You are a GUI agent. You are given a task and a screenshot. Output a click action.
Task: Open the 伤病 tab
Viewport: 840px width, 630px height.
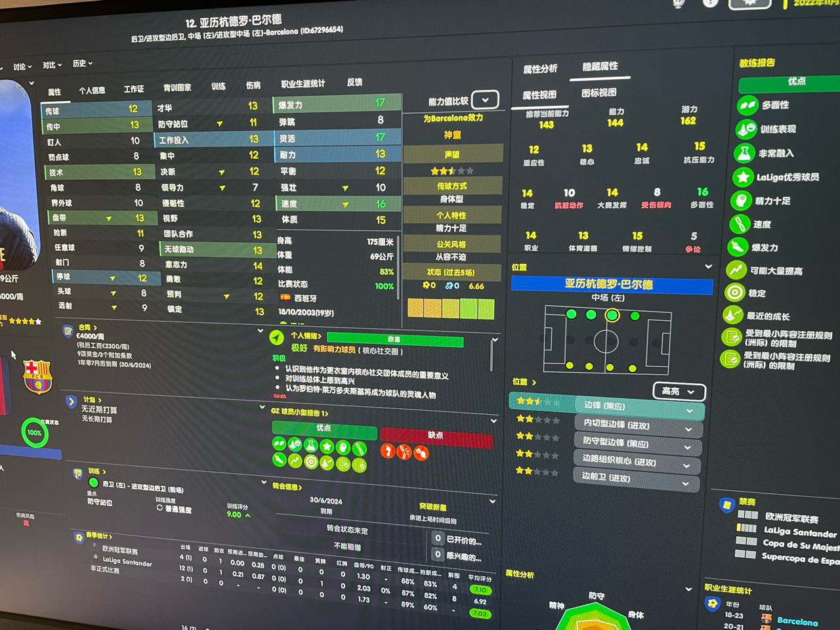[253, 85]
